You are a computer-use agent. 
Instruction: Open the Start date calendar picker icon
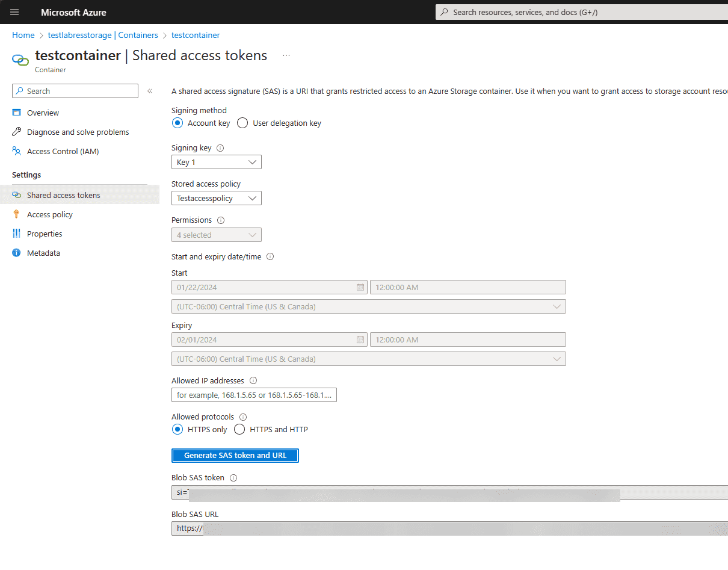pos(360,288)
